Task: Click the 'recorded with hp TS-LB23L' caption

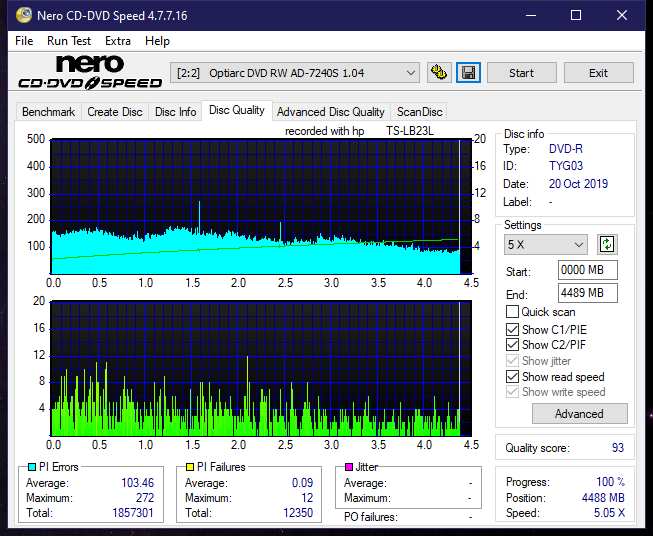Action: click(359, 131)
